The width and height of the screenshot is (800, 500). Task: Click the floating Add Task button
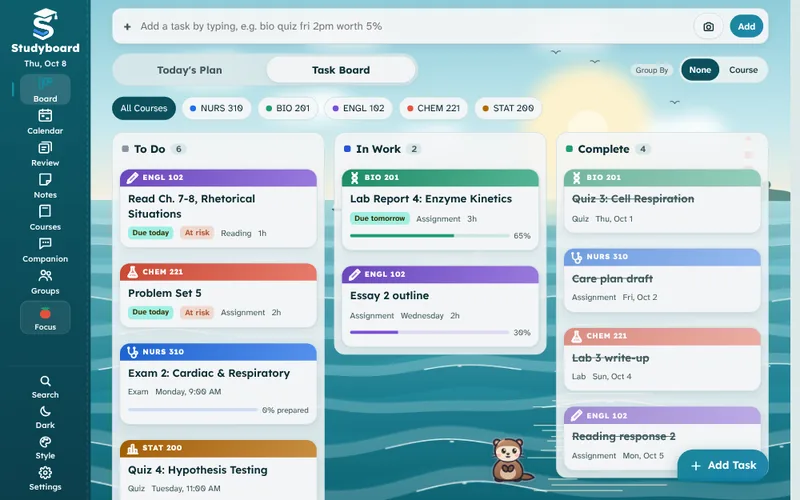[x=723, y=465]
